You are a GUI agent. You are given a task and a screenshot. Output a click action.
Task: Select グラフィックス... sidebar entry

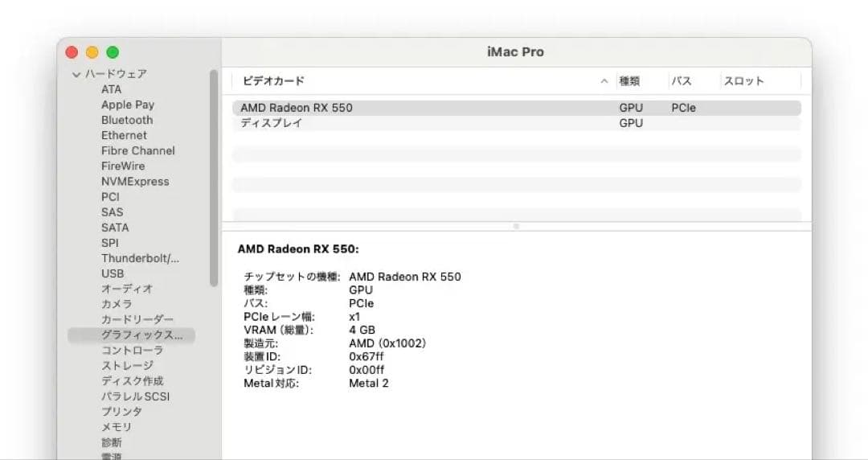(x=131, y=335)
